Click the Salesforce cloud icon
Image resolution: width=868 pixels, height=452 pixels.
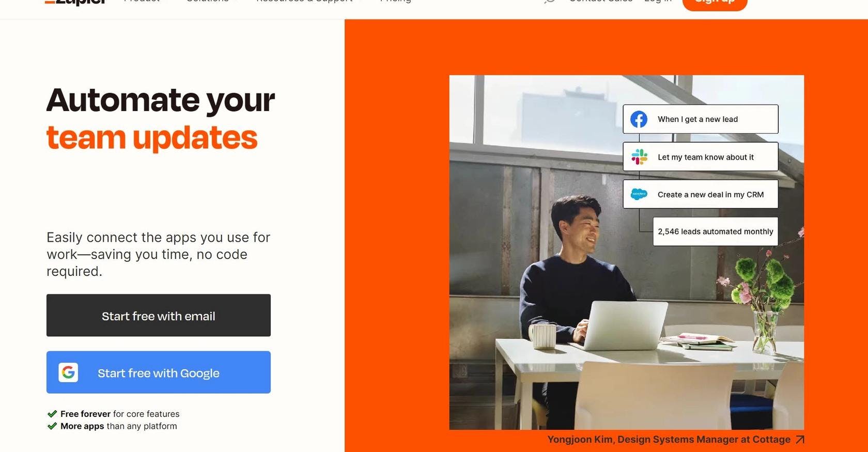[639, 194]
